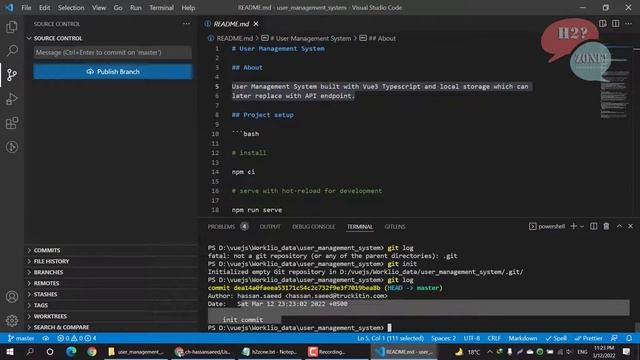640x360 pixels.
Task: Open Windows Start menu
Action: pyautogui.click(x=10, y=351)
